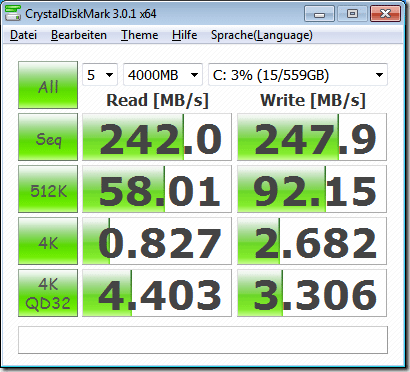The image size is (410, 372).
Task: Click the Seq read result 242.0
Action: click(x=157, y=137)
